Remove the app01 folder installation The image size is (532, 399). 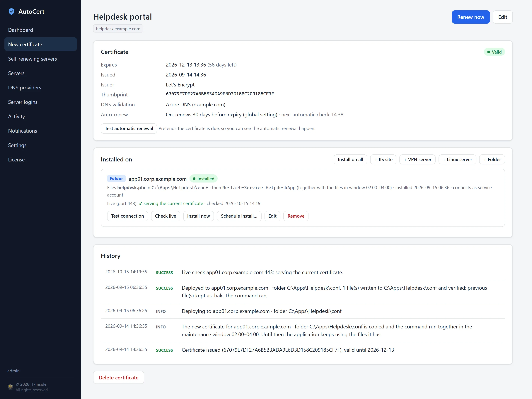(x=296, y=216)
